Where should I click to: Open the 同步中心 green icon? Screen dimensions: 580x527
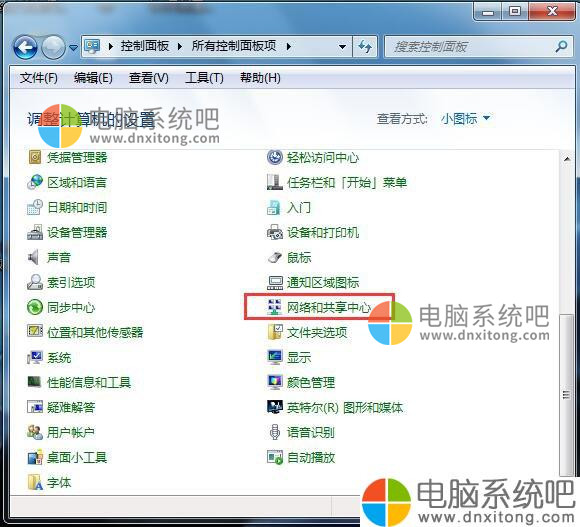pos(35,307)
